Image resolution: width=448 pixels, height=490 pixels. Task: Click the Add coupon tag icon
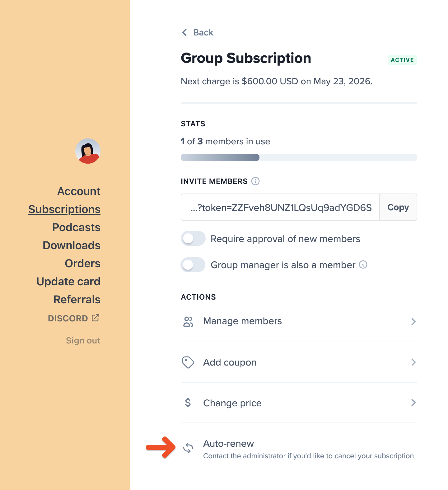pos(188,362)
